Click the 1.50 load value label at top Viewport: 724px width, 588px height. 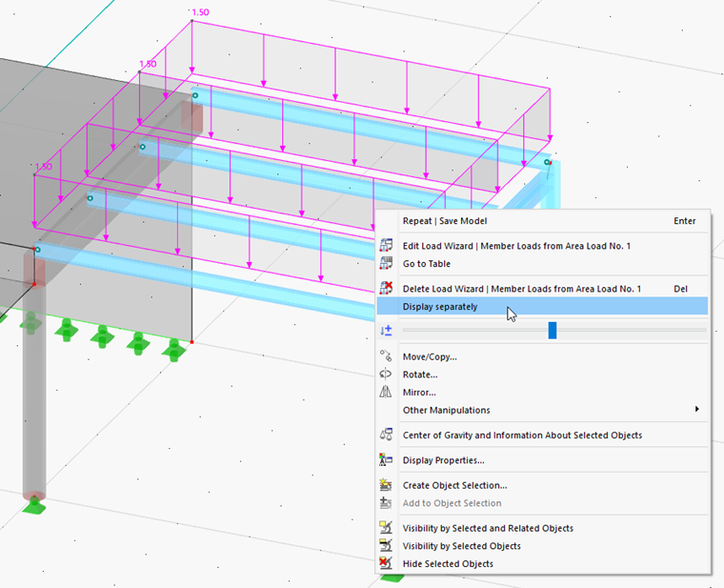[200, 12]
